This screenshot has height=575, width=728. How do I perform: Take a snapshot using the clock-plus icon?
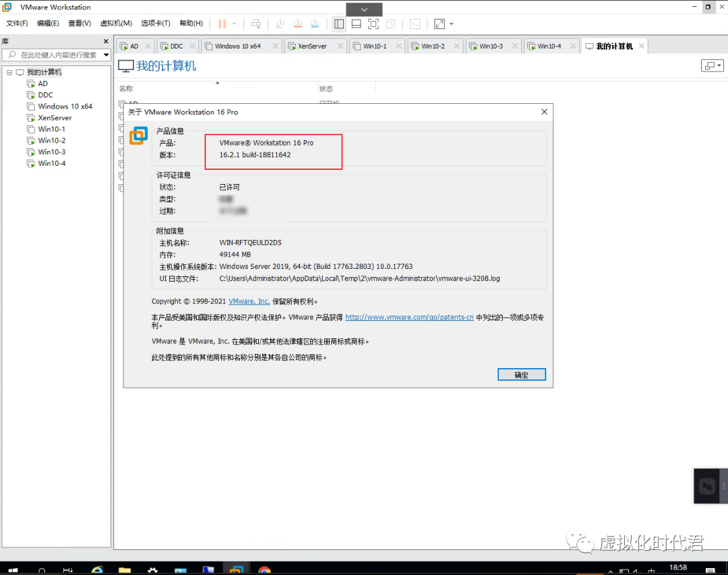(x=280, y=24)
